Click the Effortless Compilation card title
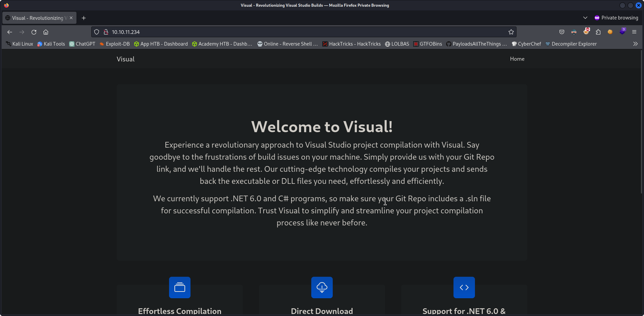The image size is (644, 316). tap(180, 311)
